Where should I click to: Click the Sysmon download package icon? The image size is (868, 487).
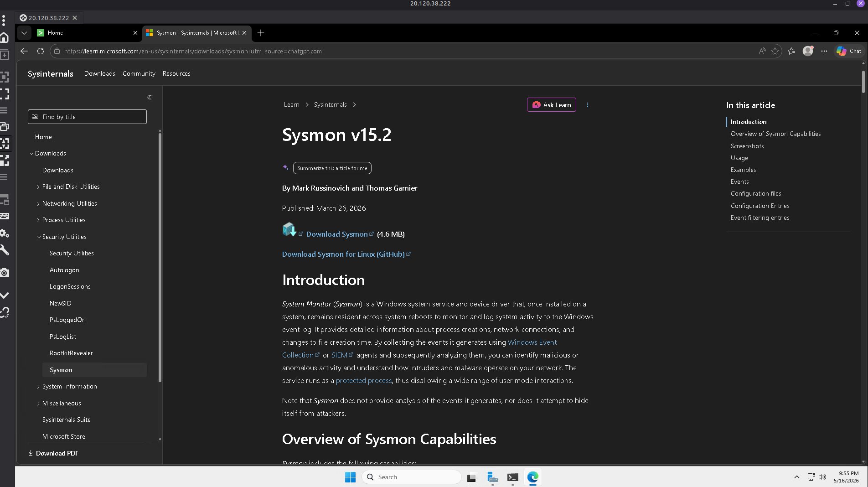289,229
